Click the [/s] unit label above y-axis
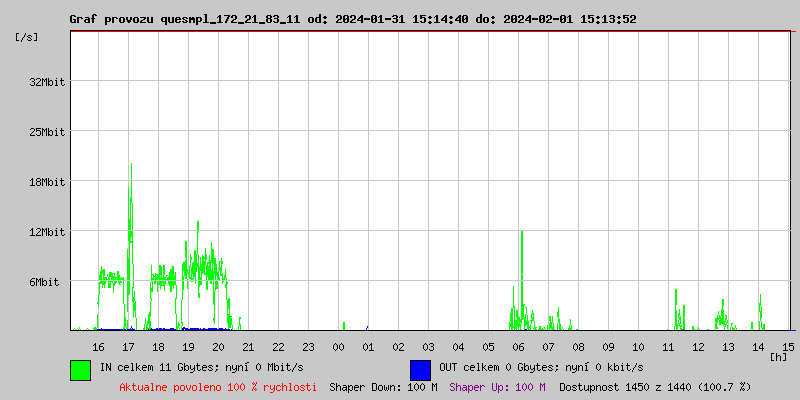The width and height of the screenshot is (800, 400). [x=27, y=37]
